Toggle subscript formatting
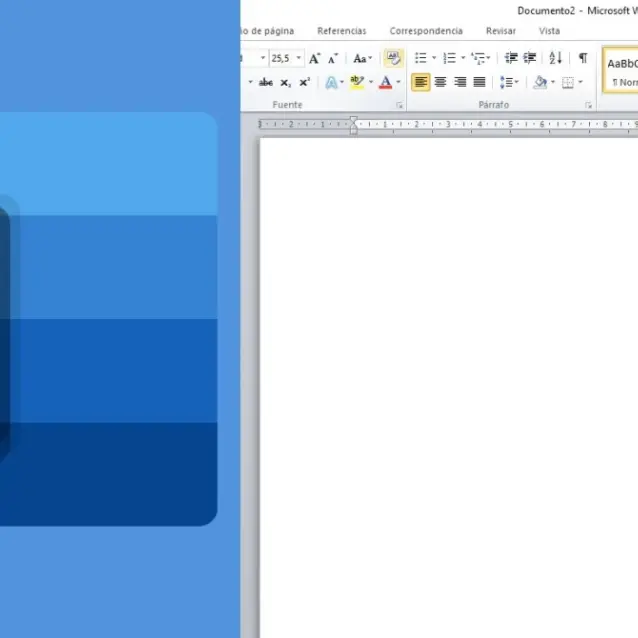The height and width of the screenshot is (638, 638). click(285, 83)
